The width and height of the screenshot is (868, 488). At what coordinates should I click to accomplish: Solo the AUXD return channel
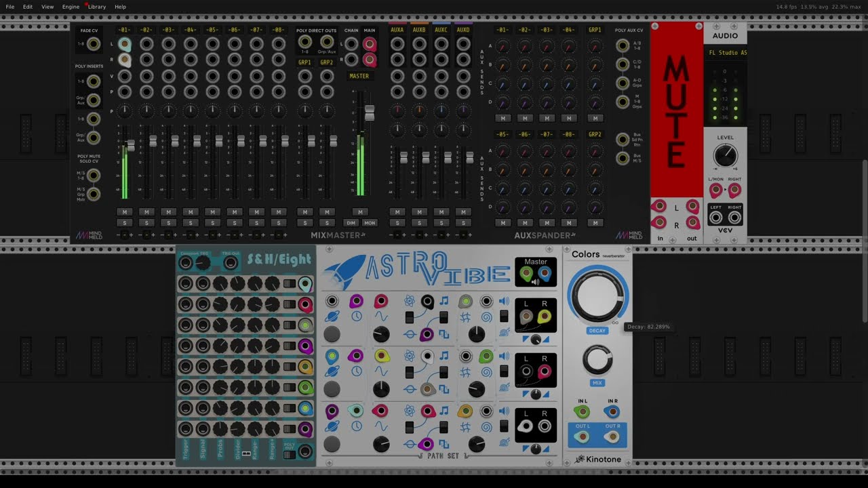coord(463,222)
